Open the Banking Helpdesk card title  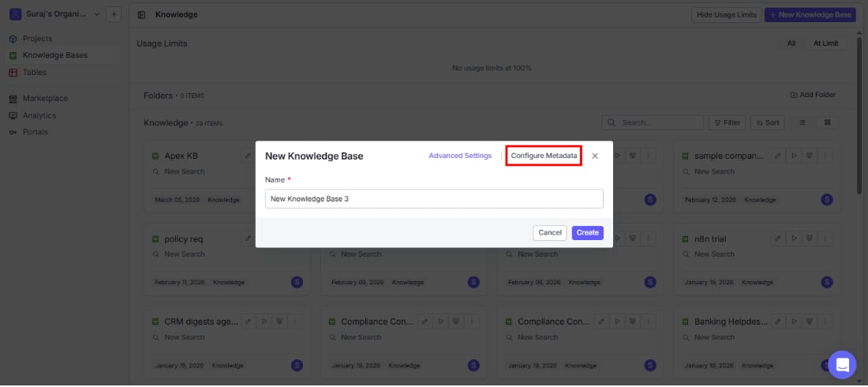731,321
